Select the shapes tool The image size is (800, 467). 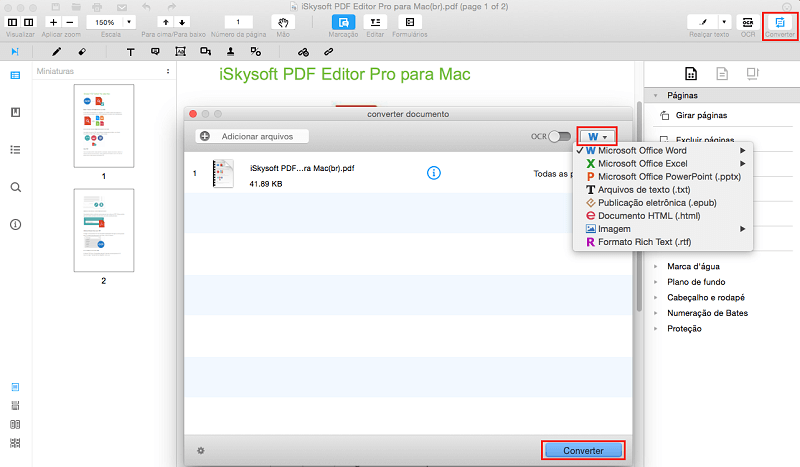tap(206, 52)
